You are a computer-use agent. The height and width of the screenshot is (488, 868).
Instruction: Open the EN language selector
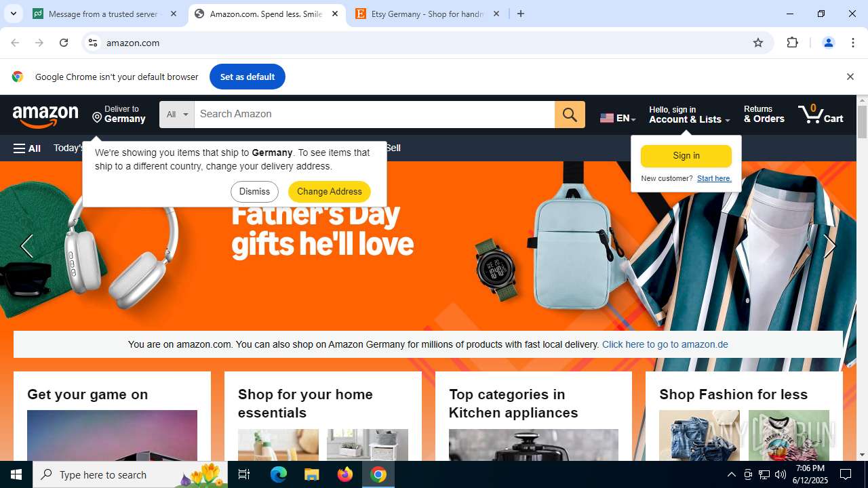point(618,118)
